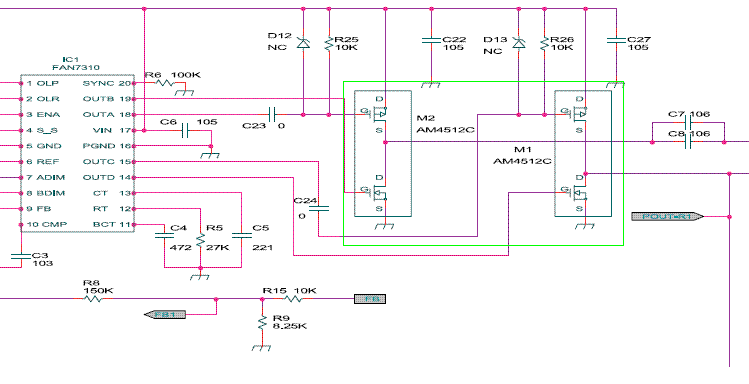Select the R6 100K resistor
Screen dimensions: 749x384
[x=165, y=83]
